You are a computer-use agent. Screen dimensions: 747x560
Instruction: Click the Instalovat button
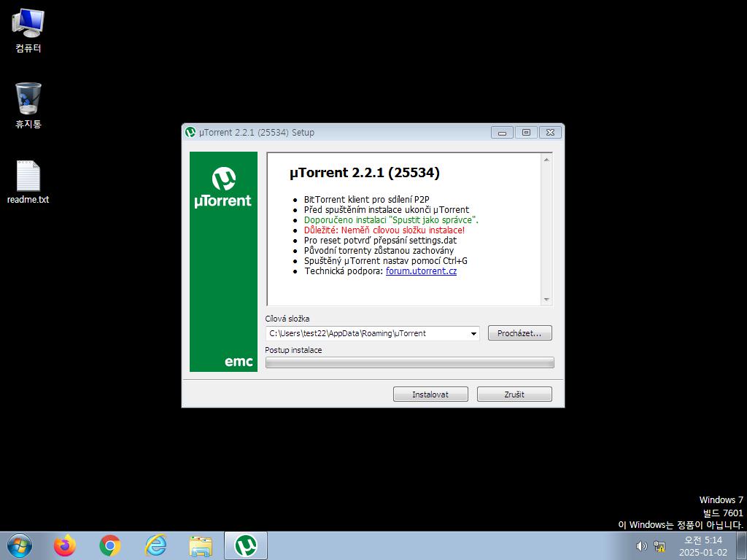coord(430,394)
